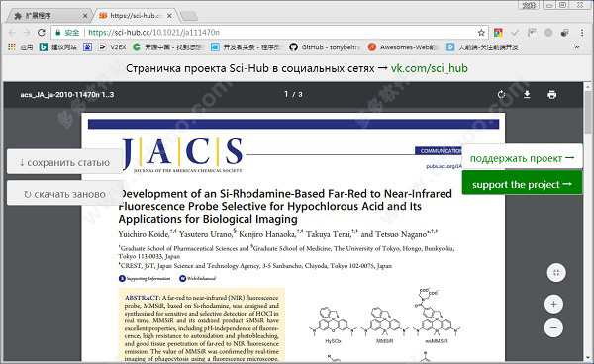Download the PDF from the viewer toolbar

pyautogui.click(x=527, y=95)
